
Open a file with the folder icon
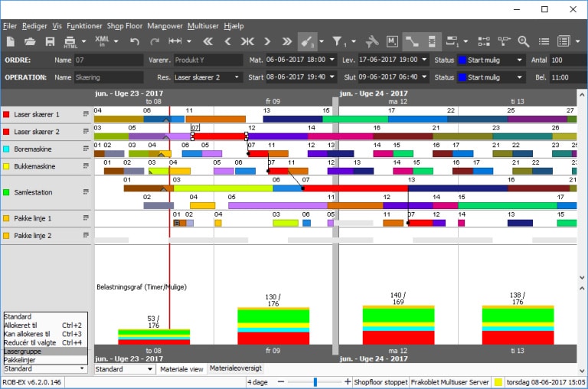30,41
